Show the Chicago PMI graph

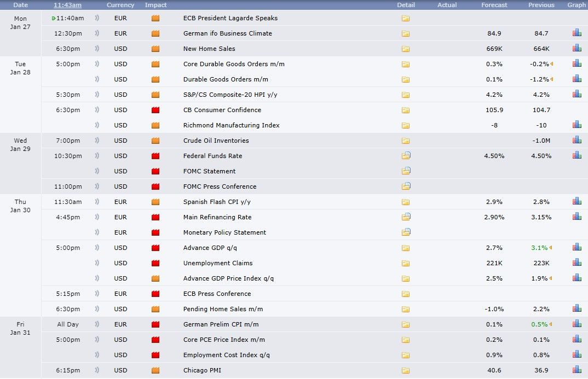(x=577, y=370)
